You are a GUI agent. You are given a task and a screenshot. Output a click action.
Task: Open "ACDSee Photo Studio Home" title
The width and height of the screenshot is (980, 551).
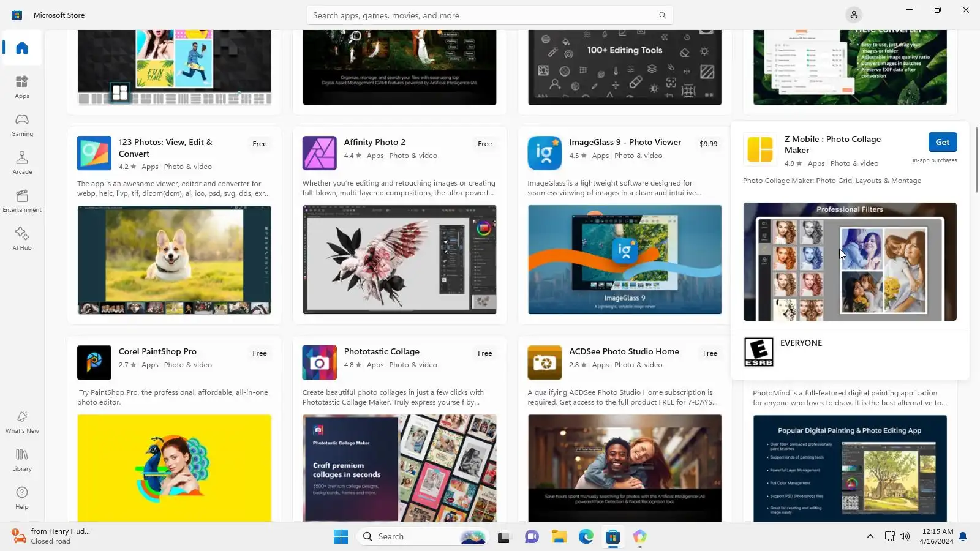coord(624,351)
